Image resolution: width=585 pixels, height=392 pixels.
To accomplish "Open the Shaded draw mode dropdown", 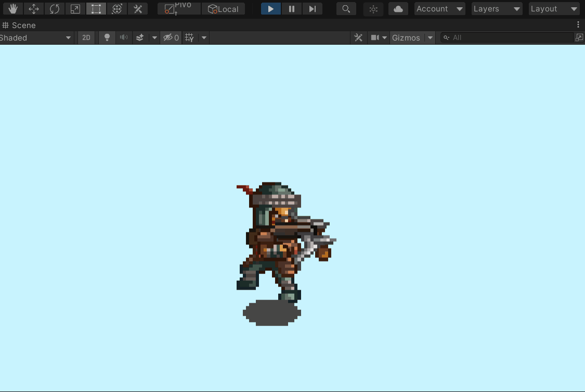I will (35, 37).
